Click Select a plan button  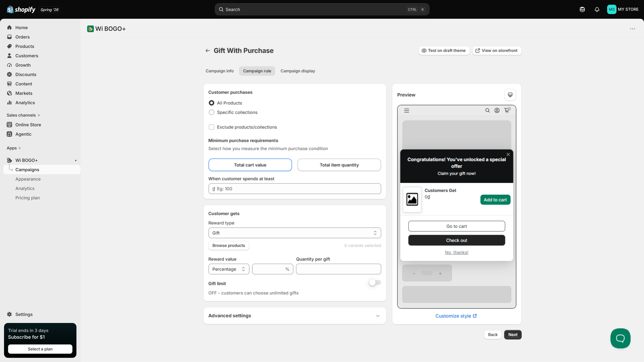40,349
